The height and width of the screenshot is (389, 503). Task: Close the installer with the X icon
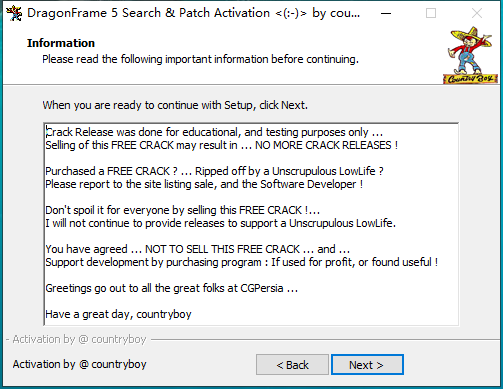point(477,13)
